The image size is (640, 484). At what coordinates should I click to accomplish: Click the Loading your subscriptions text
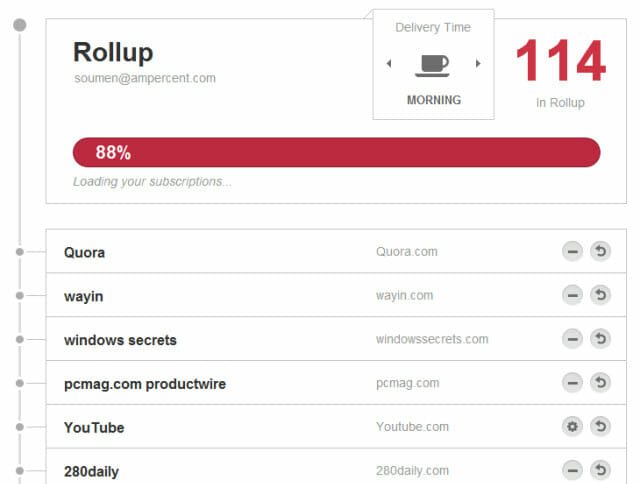coord(152,182)
